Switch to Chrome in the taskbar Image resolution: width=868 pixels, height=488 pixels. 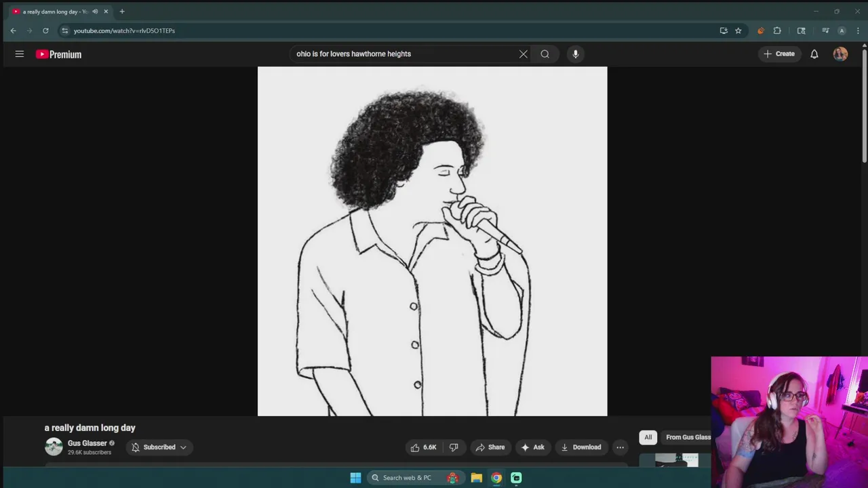coord(496,478)
